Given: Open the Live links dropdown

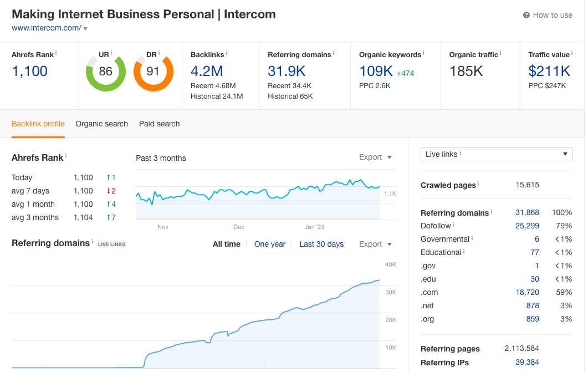Looking at the screenshot, I should point(496,154).
